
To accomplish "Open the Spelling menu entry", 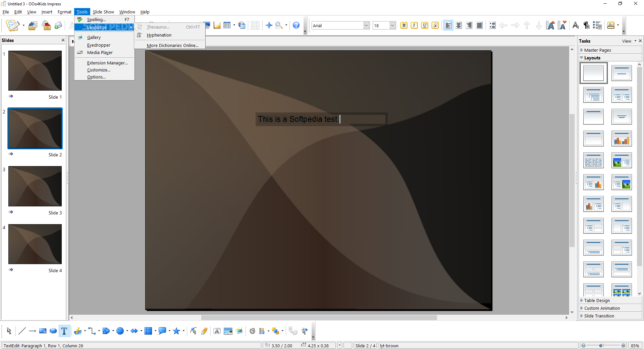I will [104, 19].
